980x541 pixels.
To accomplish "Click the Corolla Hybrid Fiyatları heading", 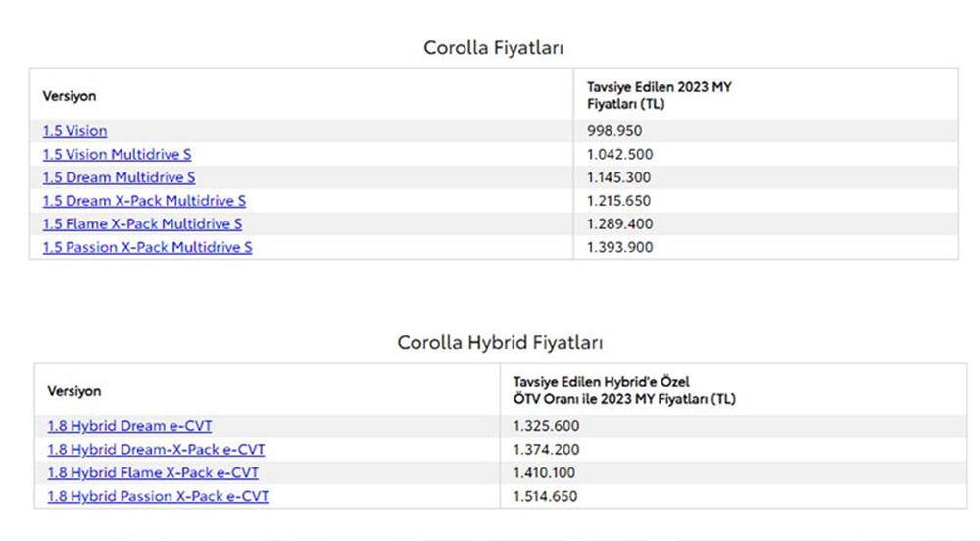I will 500,343.
